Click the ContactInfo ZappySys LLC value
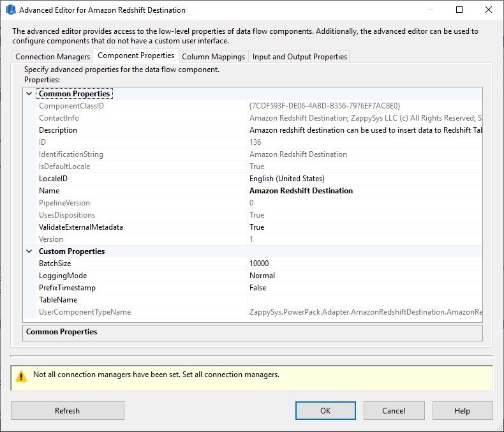This screenshot has height=432, width=504. click(x=366, y=118)
